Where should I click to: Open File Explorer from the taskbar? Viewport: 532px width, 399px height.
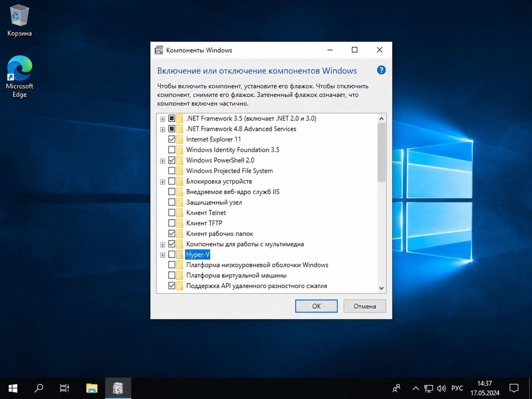[x=91, y=388]
